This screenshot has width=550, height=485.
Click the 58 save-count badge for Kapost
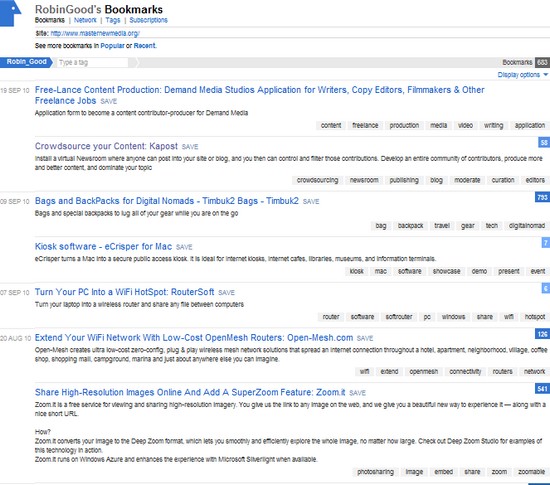(544, 142)
